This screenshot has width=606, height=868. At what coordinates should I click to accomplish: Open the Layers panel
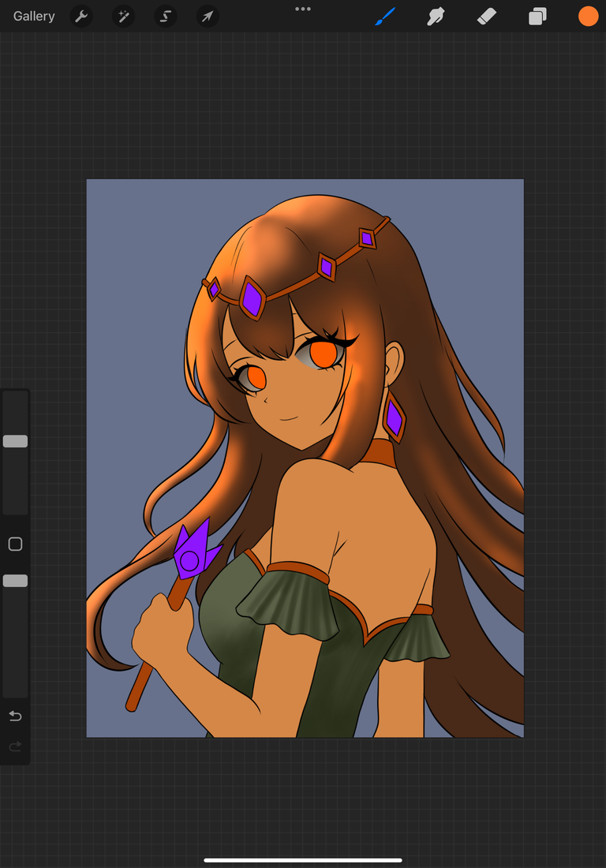tap(537, 16)
